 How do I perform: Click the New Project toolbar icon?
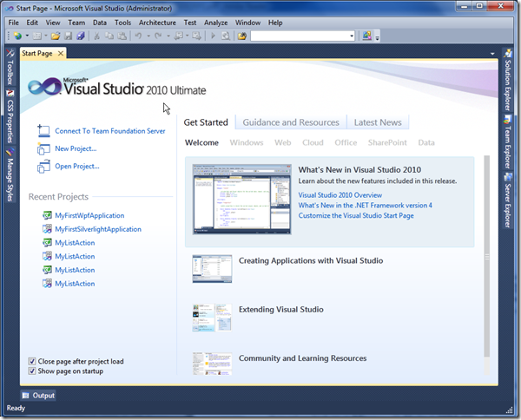click(17, 36)
